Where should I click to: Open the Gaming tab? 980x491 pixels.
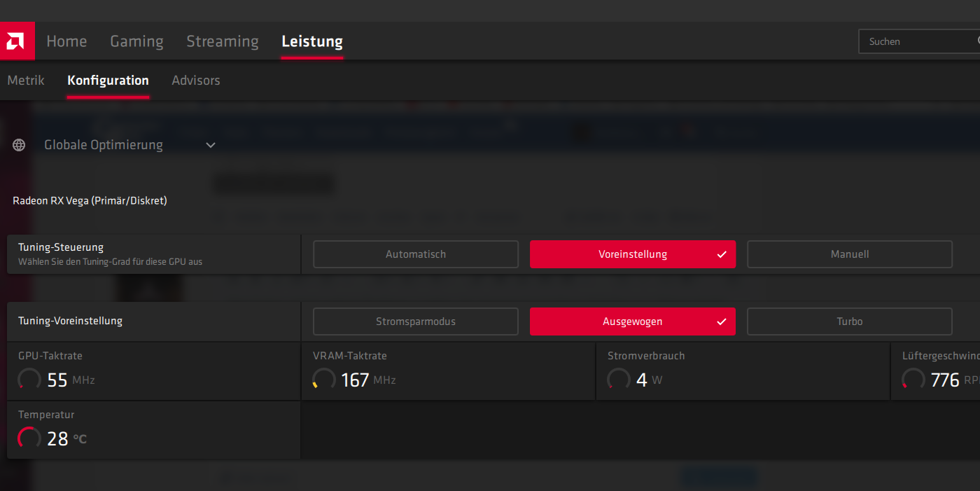tap(136, 41)
